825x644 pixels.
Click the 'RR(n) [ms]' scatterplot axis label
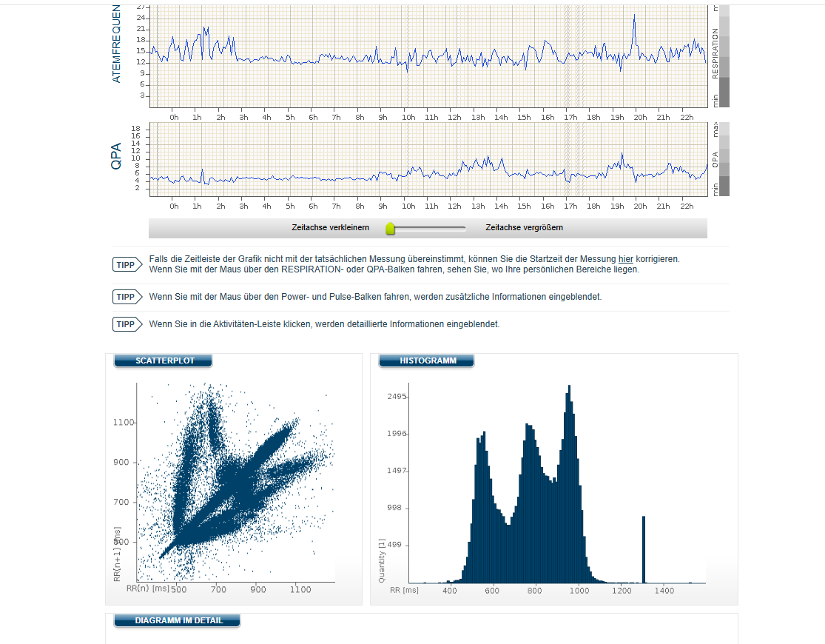coord(148,588)
